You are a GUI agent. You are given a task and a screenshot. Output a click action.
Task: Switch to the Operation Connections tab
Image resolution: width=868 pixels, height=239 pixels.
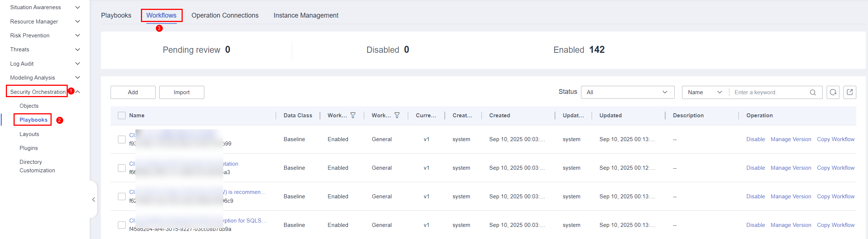click(225, 15)
